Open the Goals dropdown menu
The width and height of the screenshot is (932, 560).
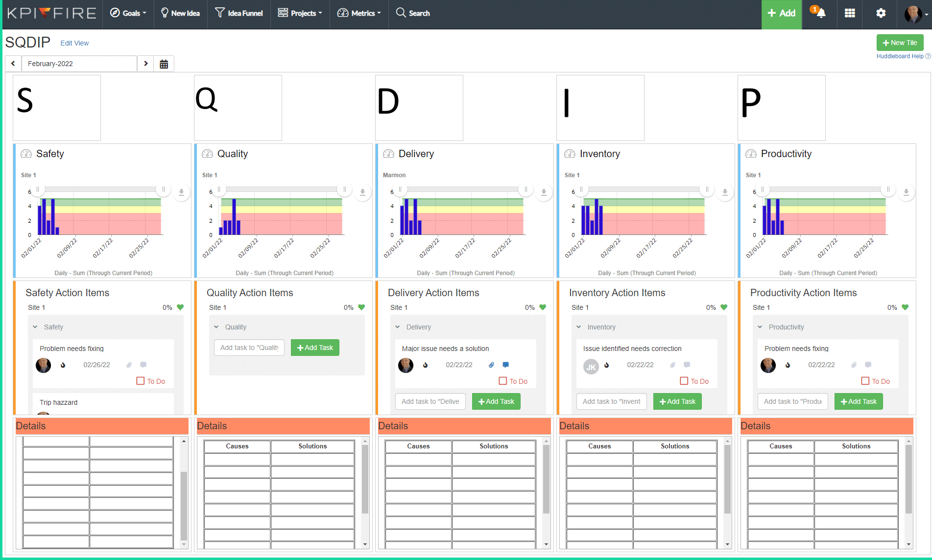[128, 13]
